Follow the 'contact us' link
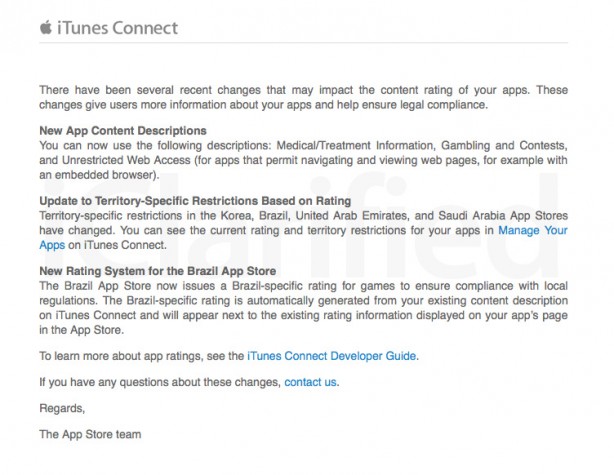This screenshot has height=475, width=614. [x=310, y=382]
